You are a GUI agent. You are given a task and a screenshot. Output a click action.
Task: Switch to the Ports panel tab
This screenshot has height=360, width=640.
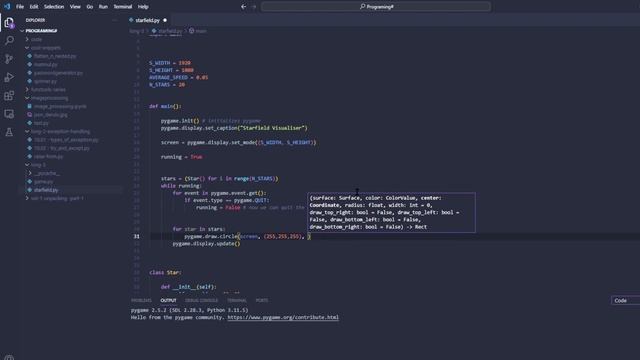tap(262, 300)
